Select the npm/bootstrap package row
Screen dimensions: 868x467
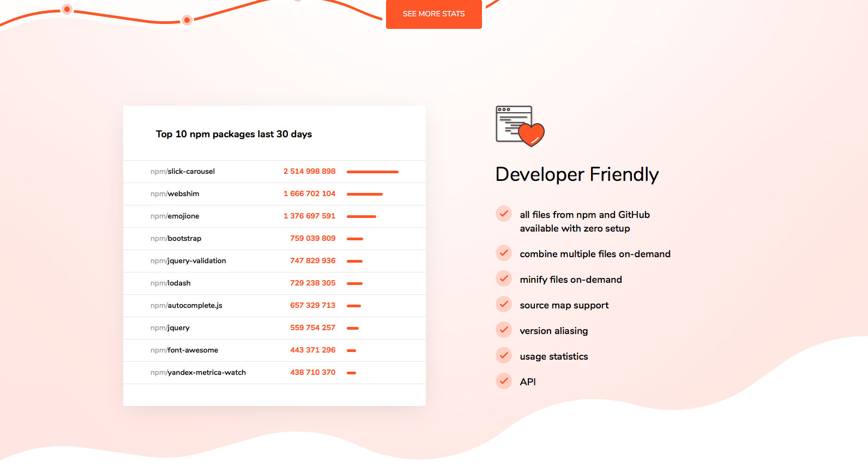tap(176, 239)
